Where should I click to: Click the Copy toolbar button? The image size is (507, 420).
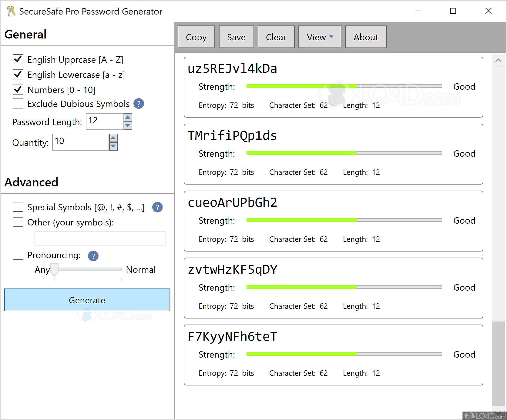pyautogui.click(x=196, y=37)
